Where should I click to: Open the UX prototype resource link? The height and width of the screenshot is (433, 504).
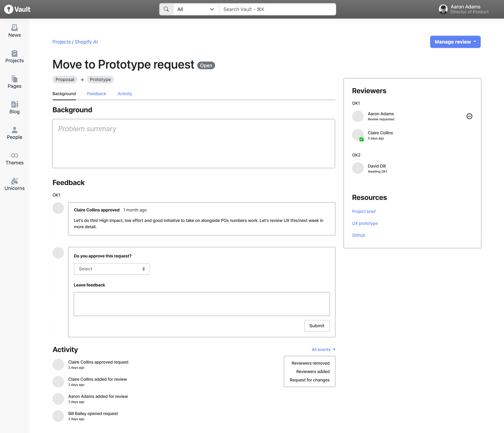coord(365,223)
